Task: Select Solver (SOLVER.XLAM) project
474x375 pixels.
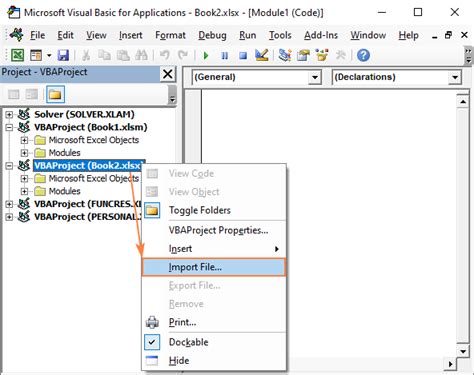Action: pyautogui.click(x=84, y=114)
